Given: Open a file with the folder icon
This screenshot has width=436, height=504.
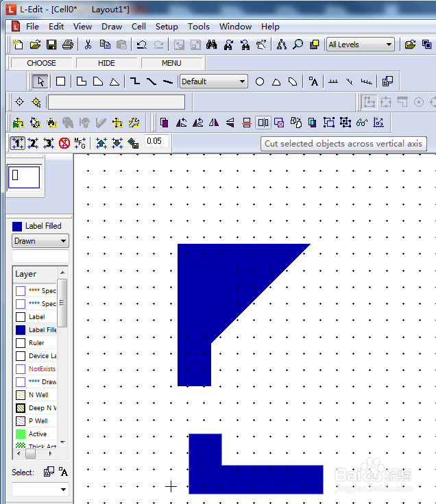Looking at the screenshot, I should pos(35,45).
